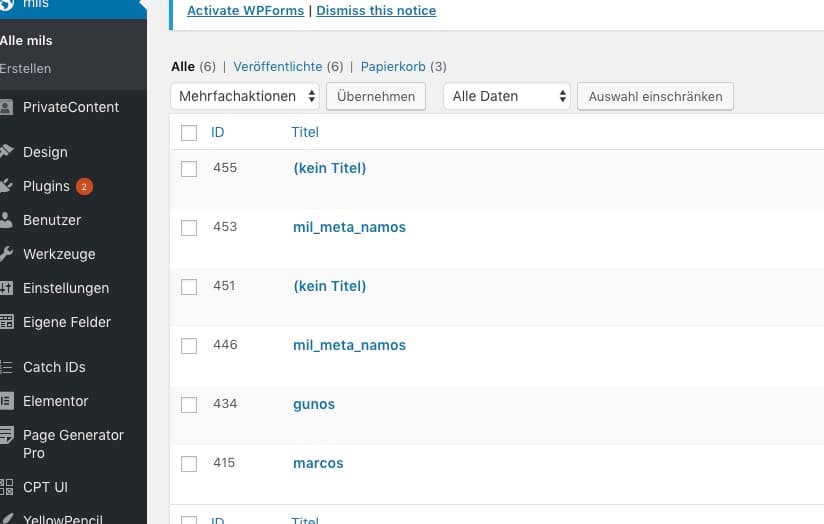Click the Werkzeuge wrench icon
Viewport: 824px width, 524px height.
pyautogui.click(x=6, y=254)
